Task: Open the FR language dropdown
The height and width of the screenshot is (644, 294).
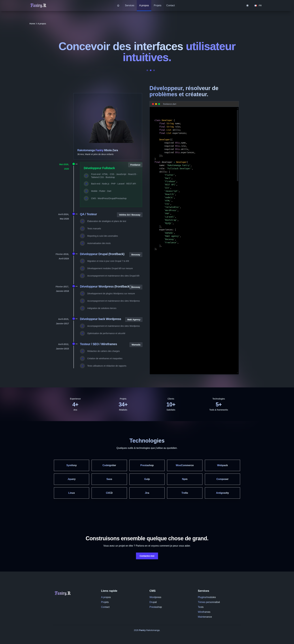Action: tap(258, 6)
